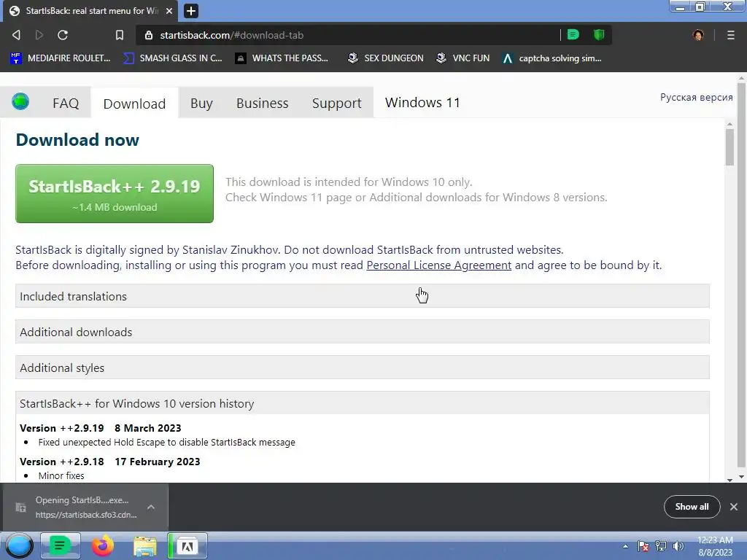The image size is (747, 560).
Task: Click the browser back arrow
Action: click(x=16, y=35)
